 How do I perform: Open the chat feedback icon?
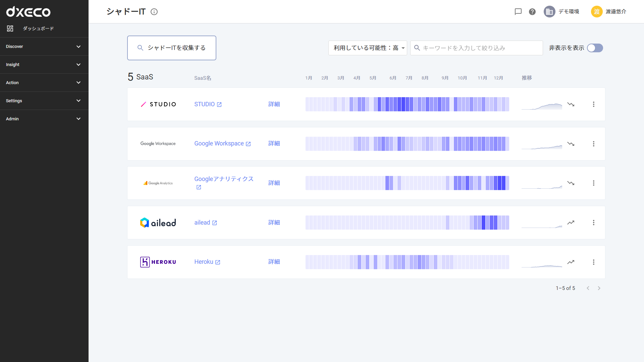(518, 12)
